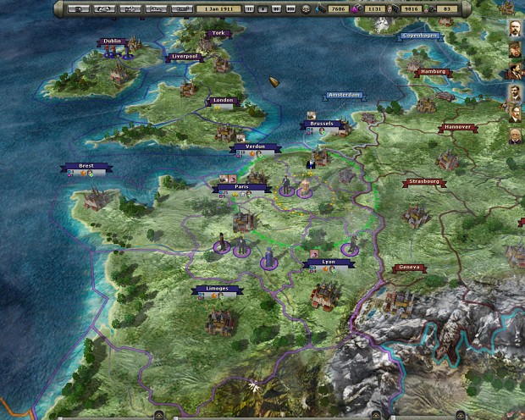525x420 pixels.
Task: Click the Hamburg city label
Action: point(433,72)
